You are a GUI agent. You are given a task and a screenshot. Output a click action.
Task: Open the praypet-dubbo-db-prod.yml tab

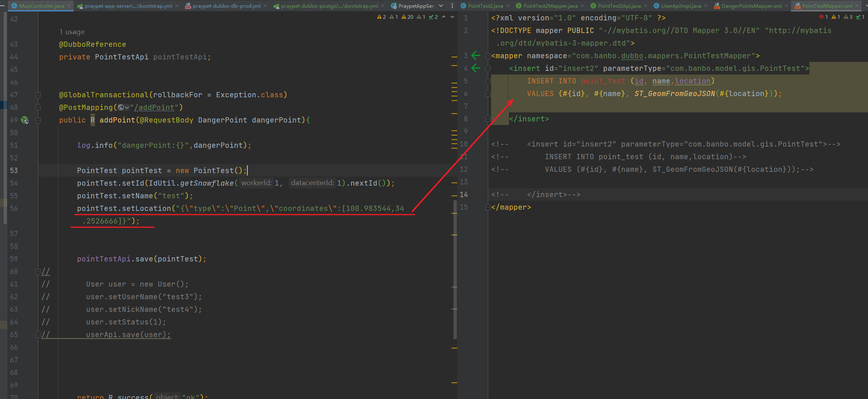(227, 6)
